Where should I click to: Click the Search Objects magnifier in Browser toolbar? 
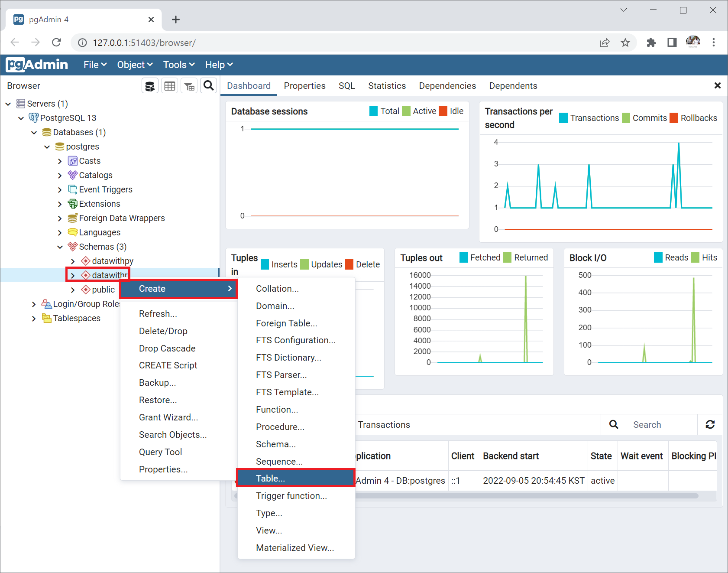(209, 86)
